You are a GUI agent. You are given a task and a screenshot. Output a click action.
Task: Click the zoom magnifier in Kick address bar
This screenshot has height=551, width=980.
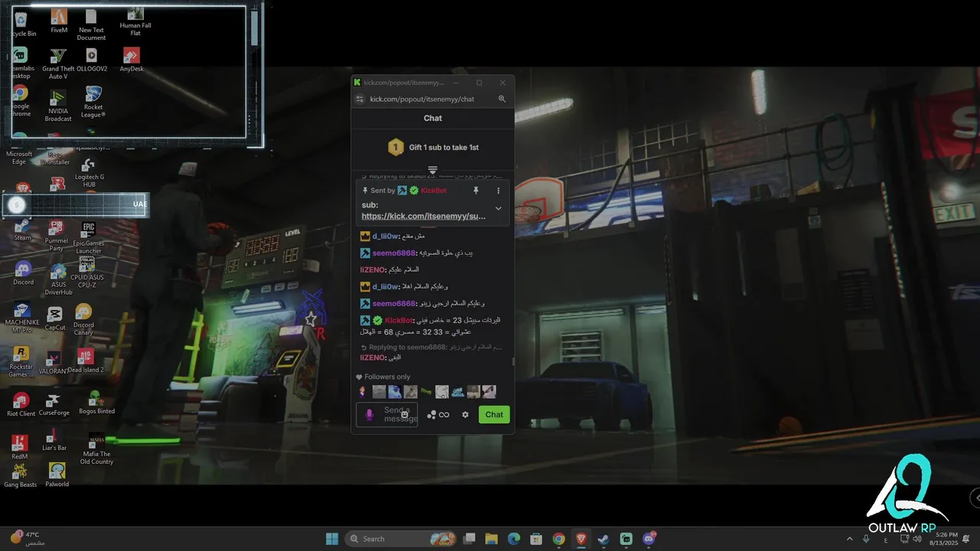502,99
